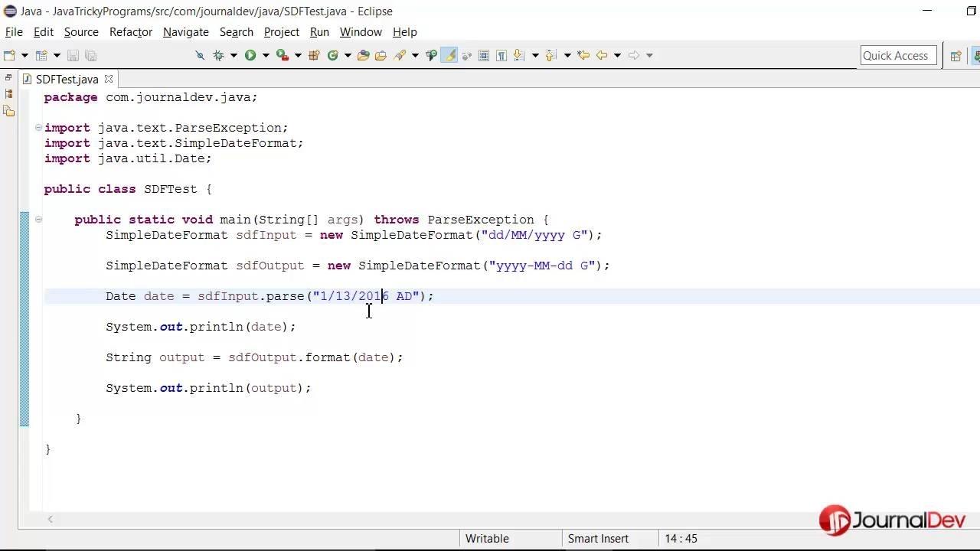Collapse the import statements fold marker

[38, 128]
